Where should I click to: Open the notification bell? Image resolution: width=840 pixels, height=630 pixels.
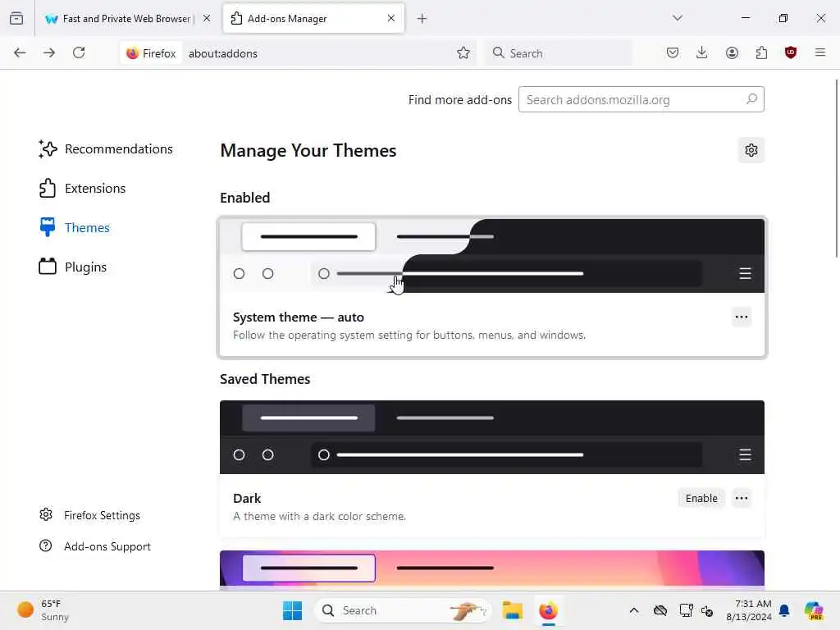[x=784, y=610]
